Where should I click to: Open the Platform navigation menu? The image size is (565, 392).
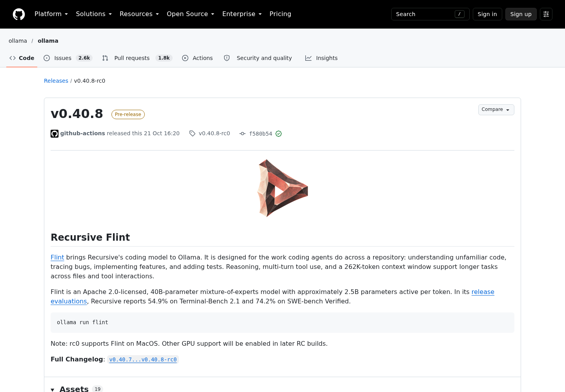coord(51,14)
